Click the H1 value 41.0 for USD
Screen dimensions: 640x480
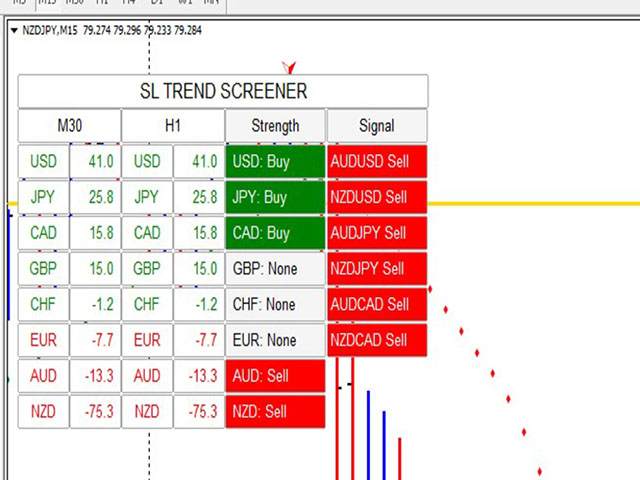click(199, 162)
